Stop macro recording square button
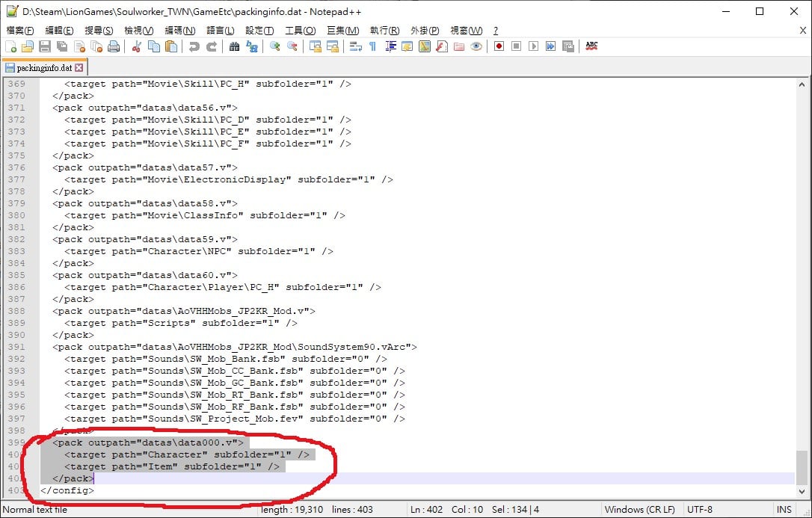The width and height of the screenshot is (812, 518). 517,46
